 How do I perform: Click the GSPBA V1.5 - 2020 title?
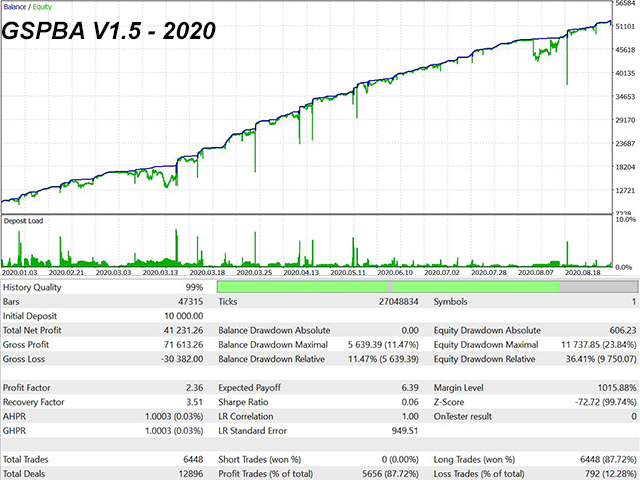click(x=109, y=31)
